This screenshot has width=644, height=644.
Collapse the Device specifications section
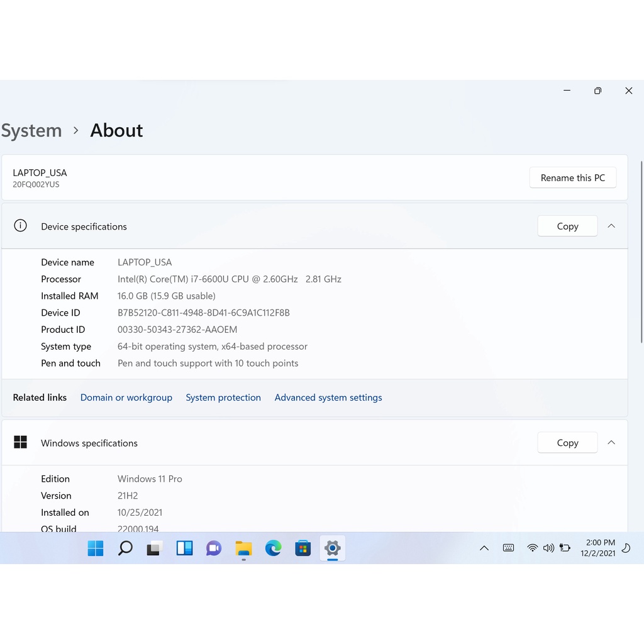coord(611,226)
